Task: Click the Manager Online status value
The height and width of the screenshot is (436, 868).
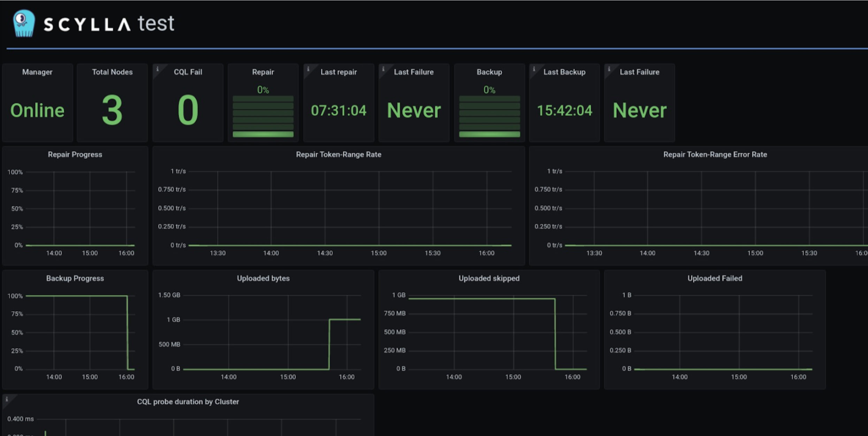Action: 37,110
